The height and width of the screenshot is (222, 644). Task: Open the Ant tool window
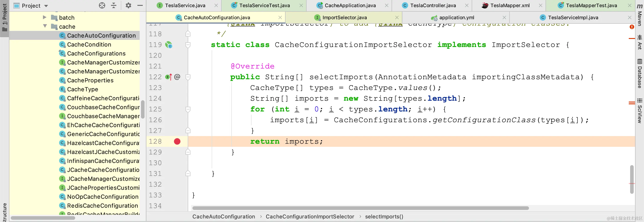640,42
